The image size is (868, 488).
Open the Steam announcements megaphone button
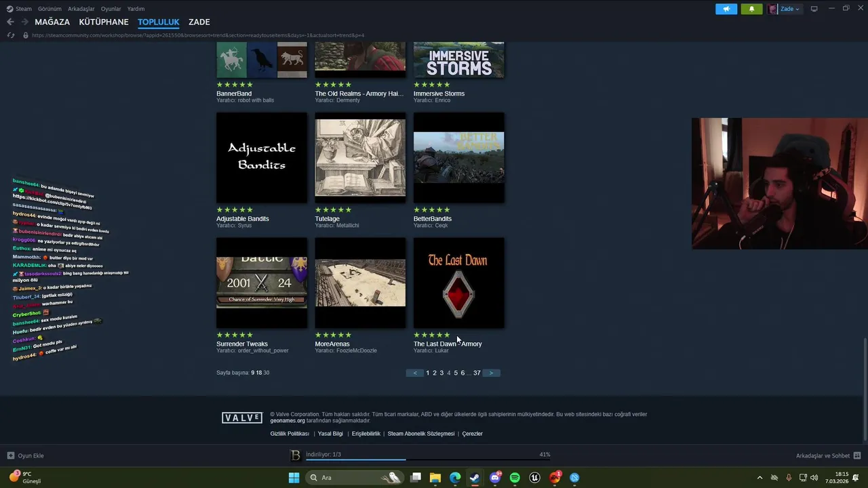point(726,9)
